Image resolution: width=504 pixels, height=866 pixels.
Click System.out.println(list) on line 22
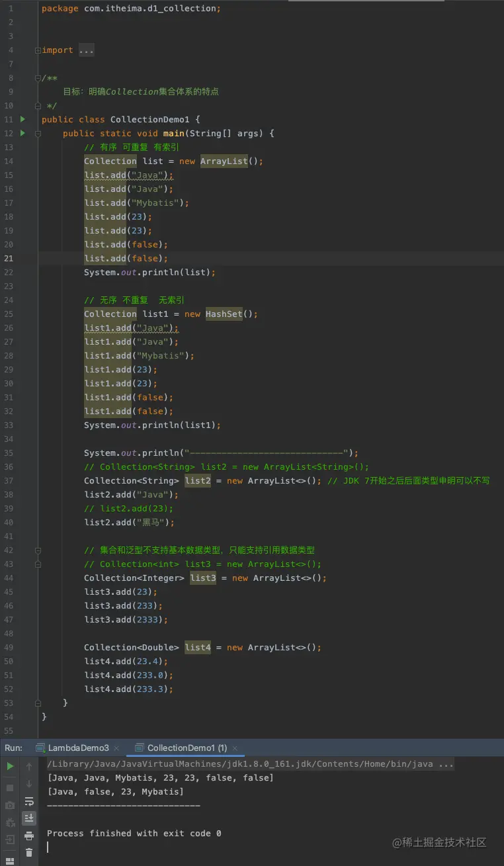pyautogui.click(x=149, y=273)
